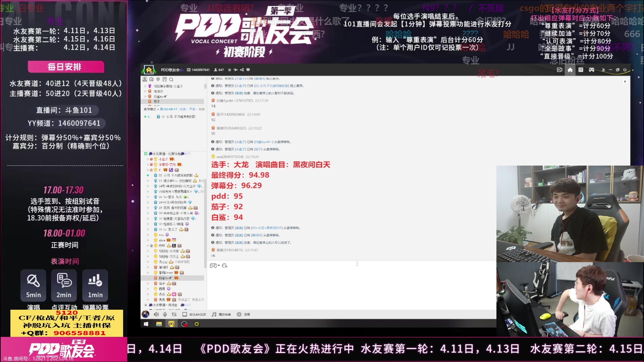Click the chat message input area
Viewport: 644px width, 362px height.
[x=352, y=288]
